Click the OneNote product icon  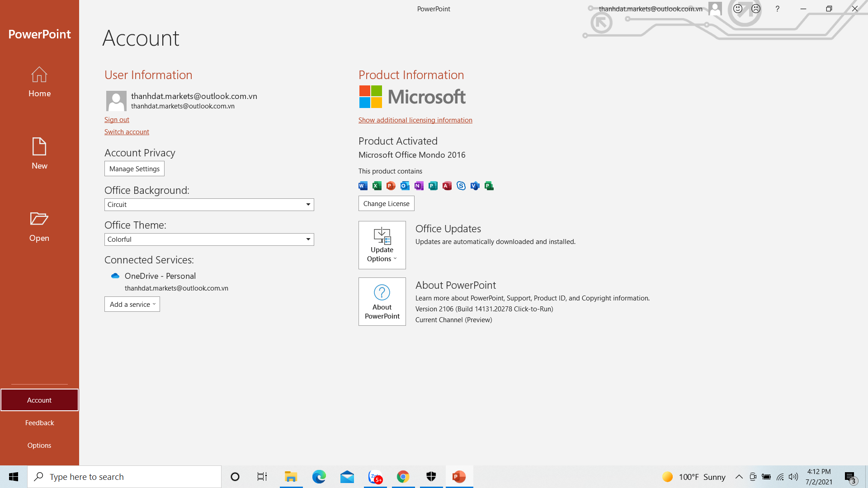(x=419, y=186)
